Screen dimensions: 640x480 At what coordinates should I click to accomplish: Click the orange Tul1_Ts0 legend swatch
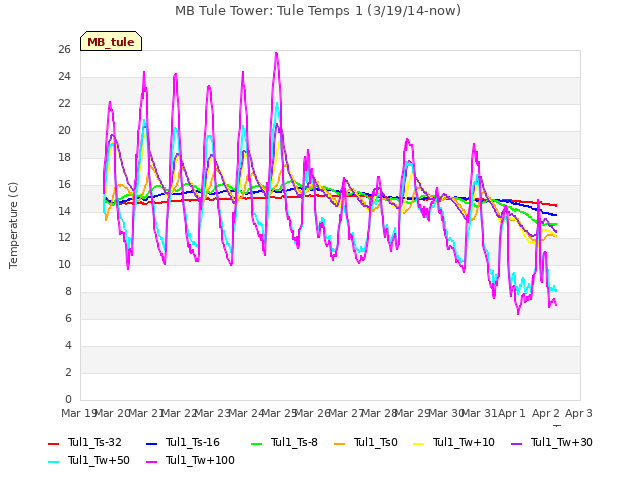(x=340, y=443)
